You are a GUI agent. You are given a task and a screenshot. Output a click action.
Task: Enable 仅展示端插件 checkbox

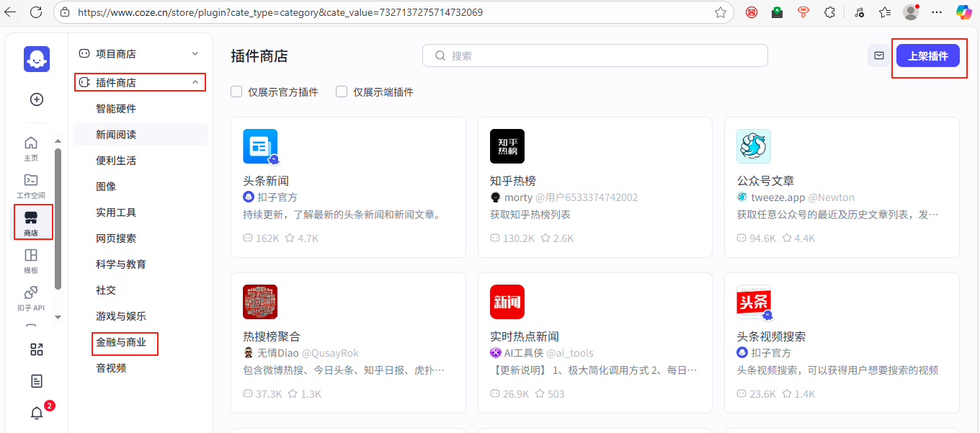click(x=342, y=91)
